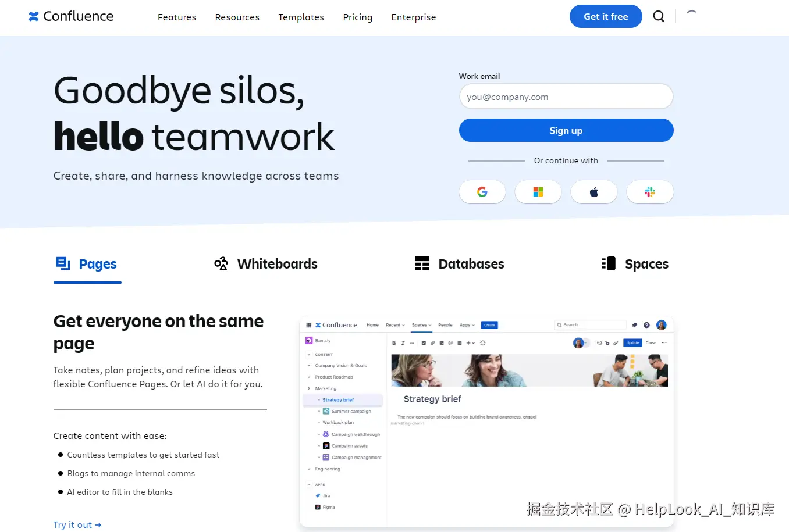This screenshot has width=789, height=532.
Task: Click the help question mark icon in the preview
Action: coord(646,325)
